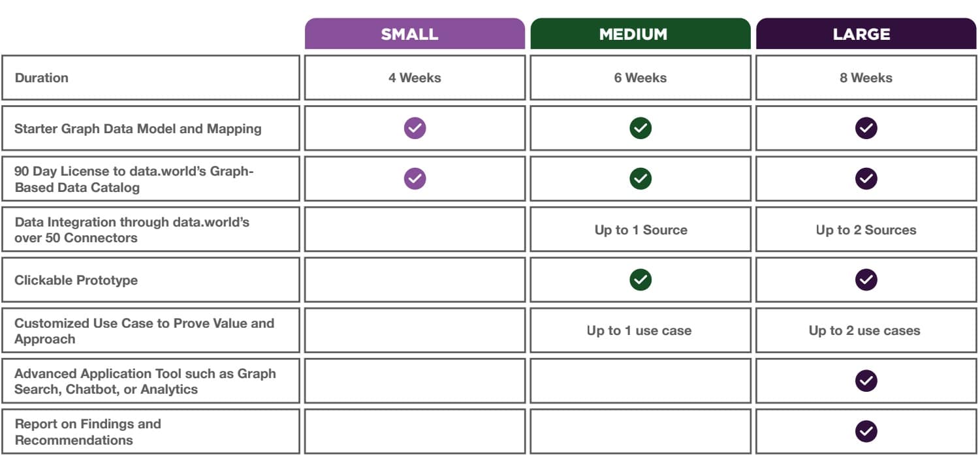
Task: Click Large checkmark for Starter Graph Data Model
Action: 866,128
